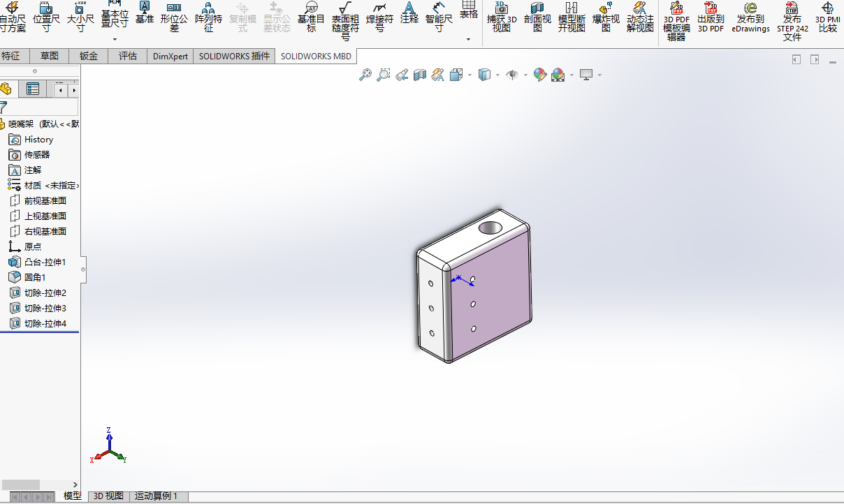The image size is (844, 504).
Task: Click the feature tree filter field
Action: (39, 107)
